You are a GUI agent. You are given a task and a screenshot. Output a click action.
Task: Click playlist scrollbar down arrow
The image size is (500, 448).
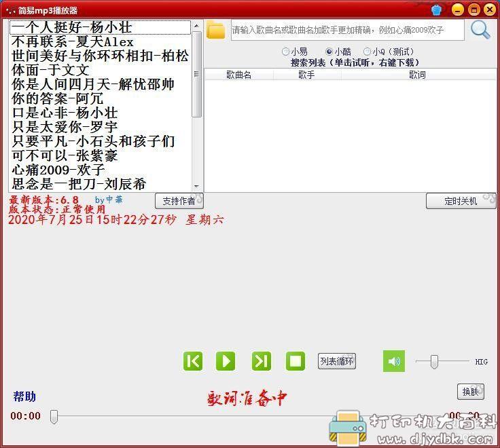(196, 186)
